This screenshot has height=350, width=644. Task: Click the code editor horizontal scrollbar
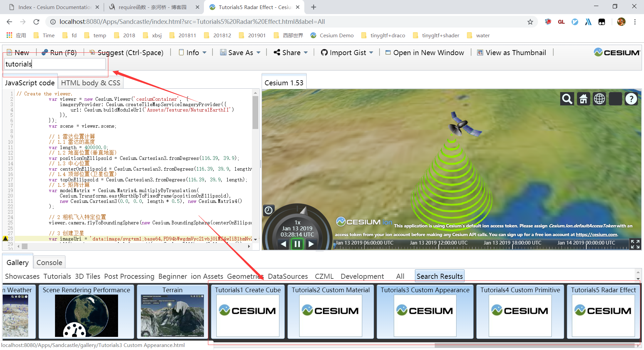pyautogui.click(x=24, y=246)
